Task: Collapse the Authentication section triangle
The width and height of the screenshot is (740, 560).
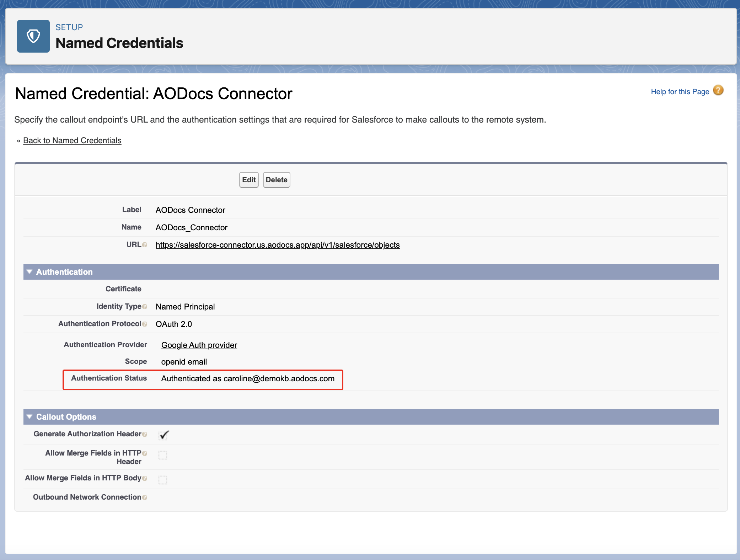Action: pos(30,272)
